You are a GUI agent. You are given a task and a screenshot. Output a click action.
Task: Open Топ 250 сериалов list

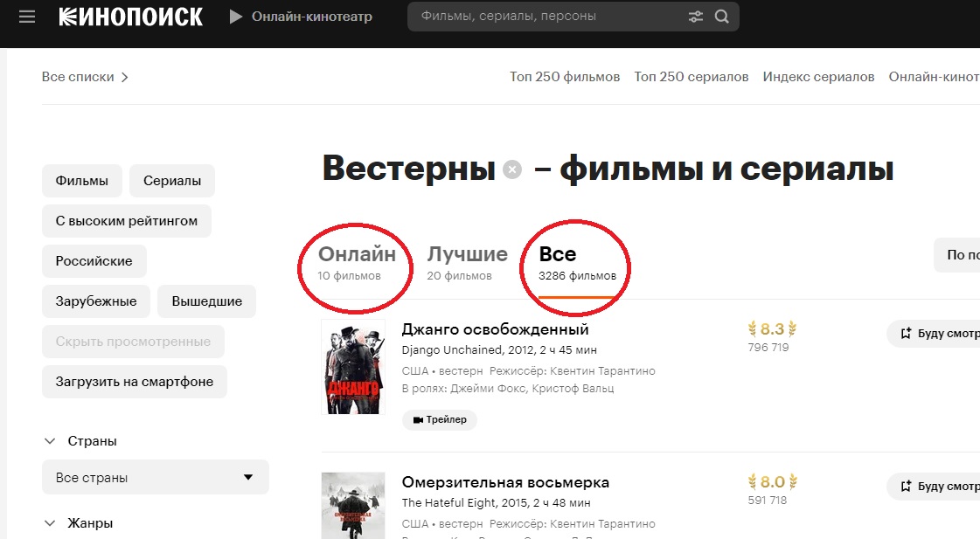click(x=692, y=77)
